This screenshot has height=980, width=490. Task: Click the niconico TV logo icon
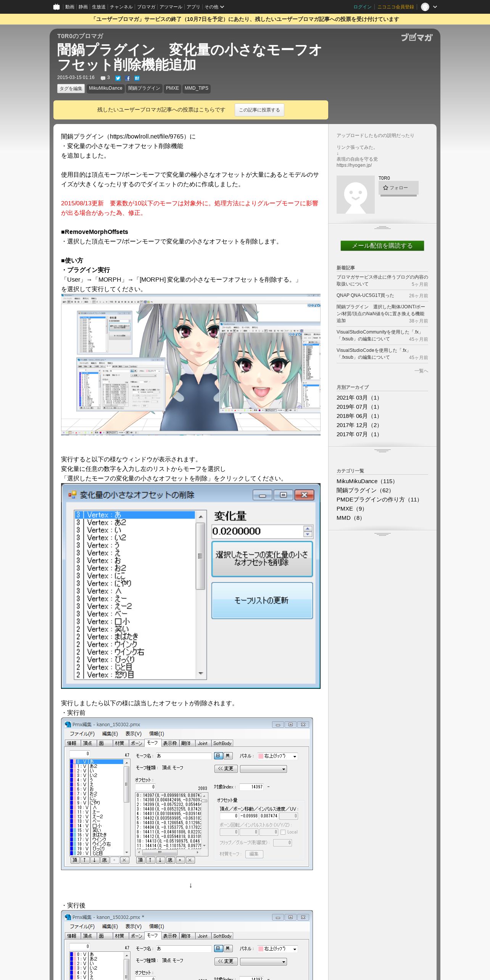pyautogui.click(x=56, y=7)
